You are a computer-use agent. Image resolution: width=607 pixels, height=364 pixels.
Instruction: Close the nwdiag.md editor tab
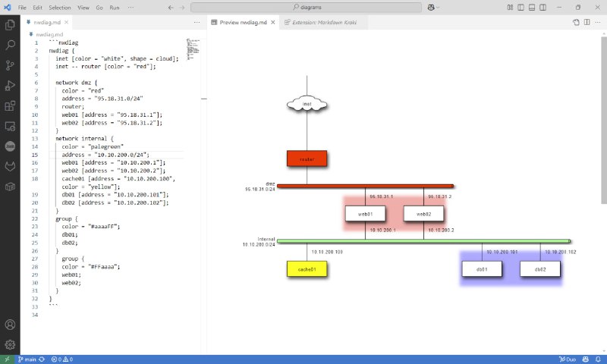pyautogui.click(x=67, y=23)
